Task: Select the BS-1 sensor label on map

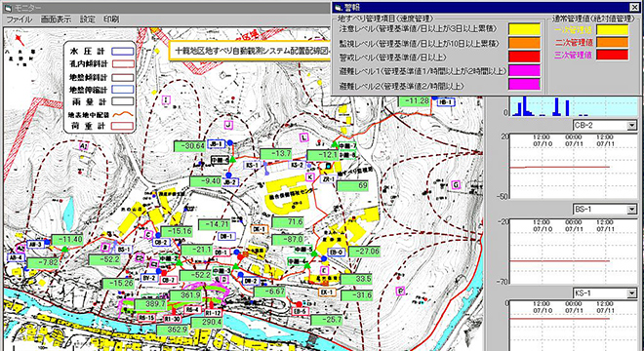Action: click(x=123, y=250)
